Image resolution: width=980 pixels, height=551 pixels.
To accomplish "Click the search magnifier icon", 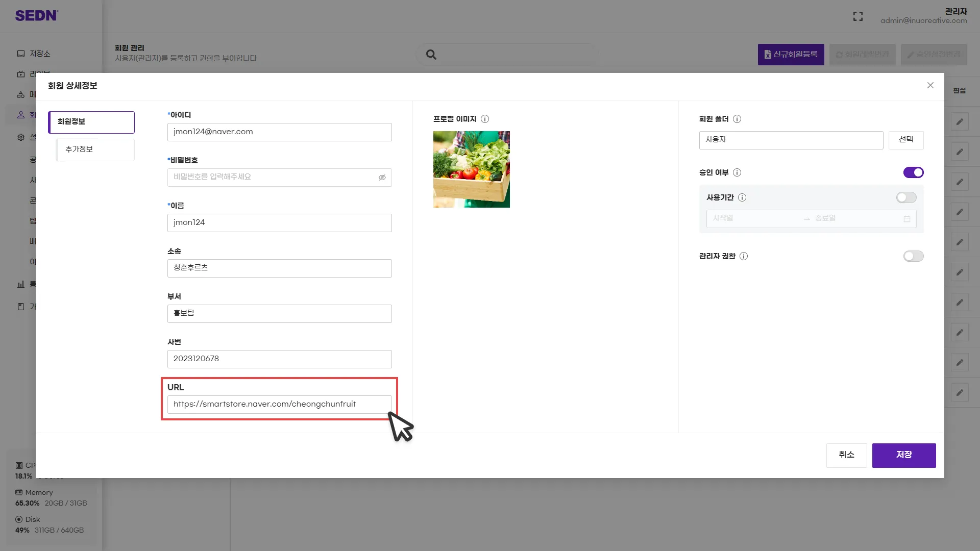I will (x=431, y=55).
